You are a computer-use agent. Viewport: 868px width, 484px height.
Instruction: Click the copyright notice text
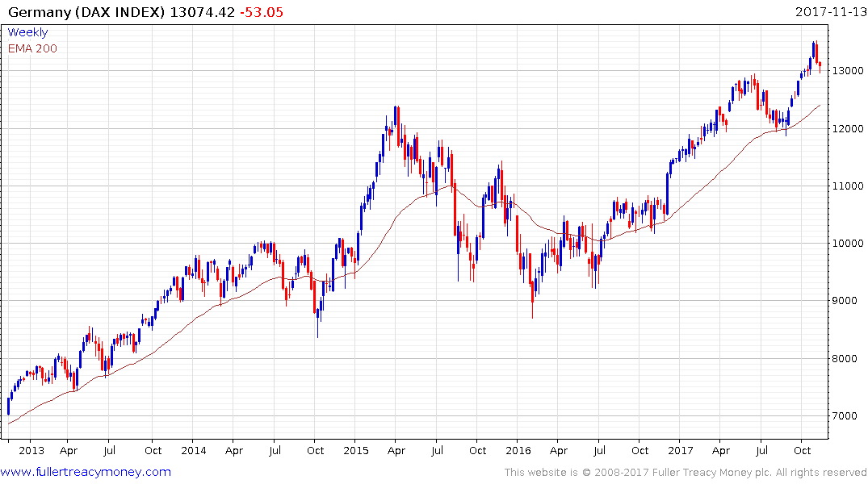coord(686,473)
